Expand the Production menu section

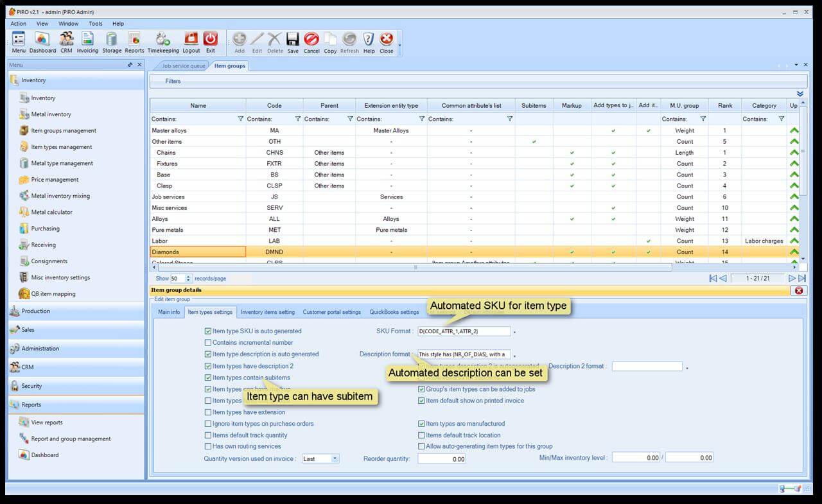click(x=76, y=311)
